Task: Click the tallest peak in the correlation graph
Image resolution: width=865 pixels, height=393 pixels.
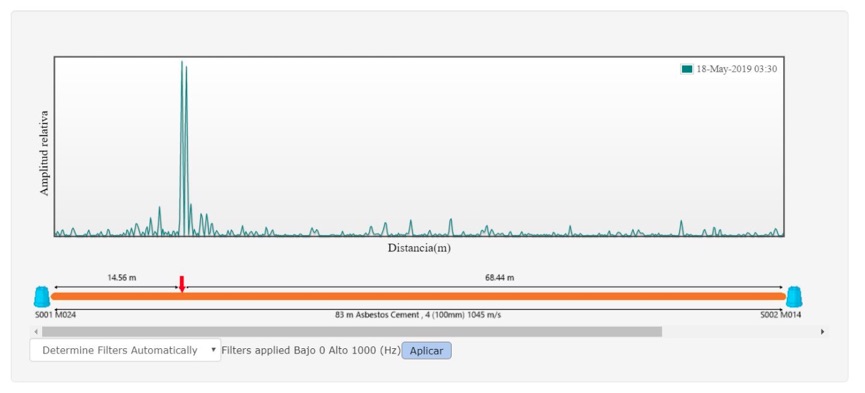Action: pyautogui.click(x=181, y=62)
